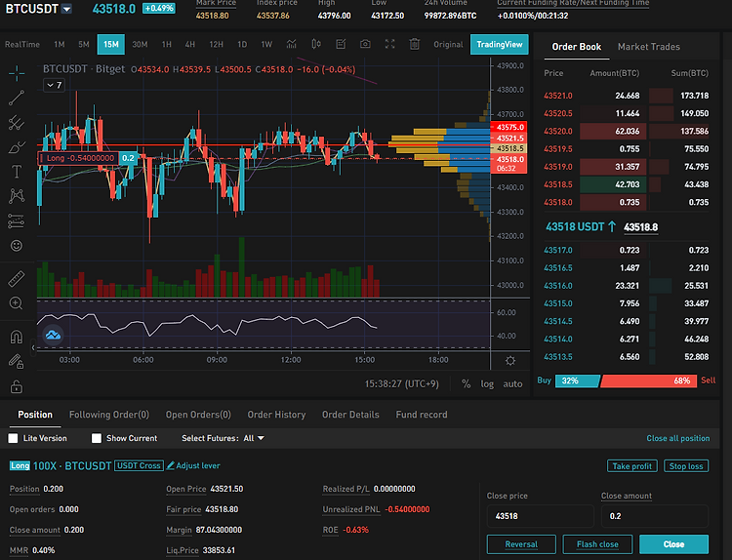Open the Following Order(0) tab
Viewport: 732px width, 560px height.
coord(109,415)
